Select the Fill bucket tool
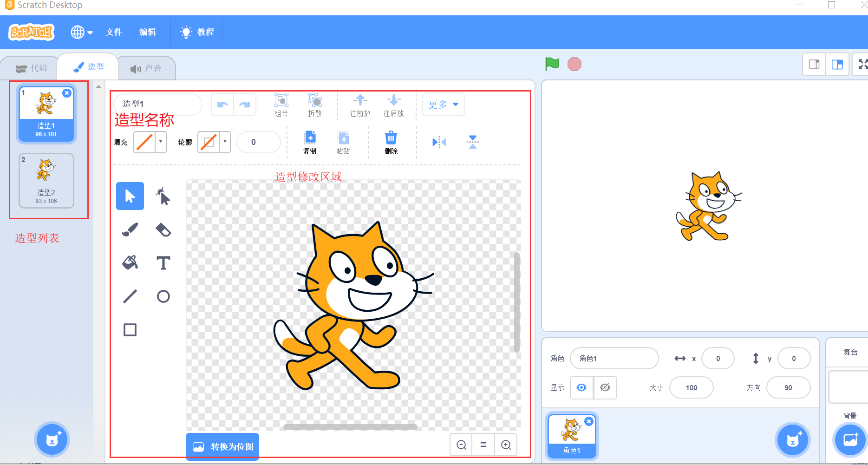 click(130, 263)
